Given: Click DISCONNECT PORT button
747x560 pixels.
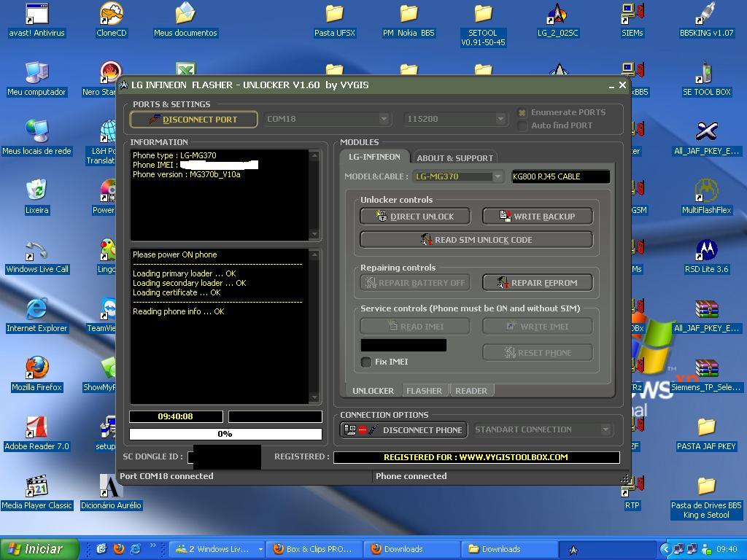Looking at the screenshot, I should click(194, 120).
